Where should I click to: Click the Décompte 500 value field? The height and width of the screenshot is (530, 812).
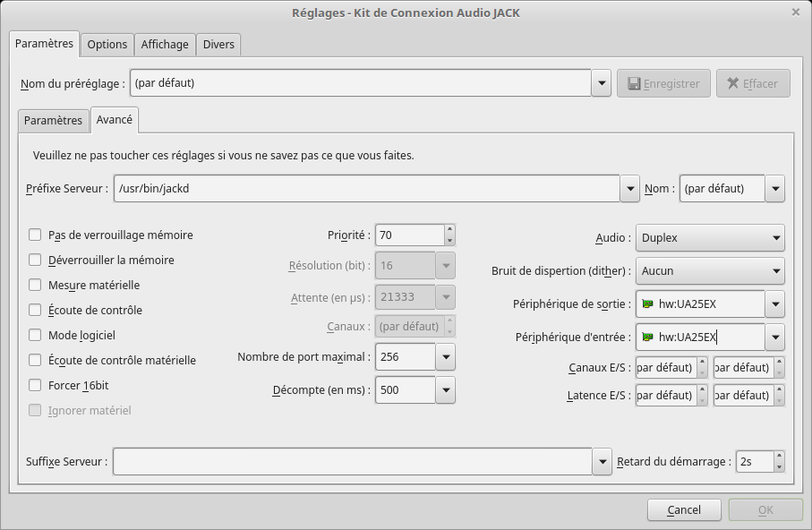click(406, 390)
